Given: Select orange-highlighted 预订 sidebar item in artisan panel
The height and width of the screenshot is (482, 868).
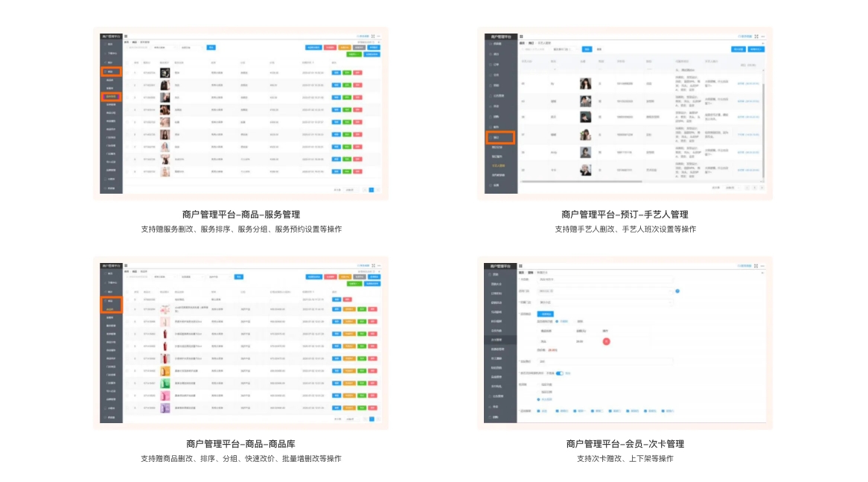Looking at the screenshot, I should 500,138.
